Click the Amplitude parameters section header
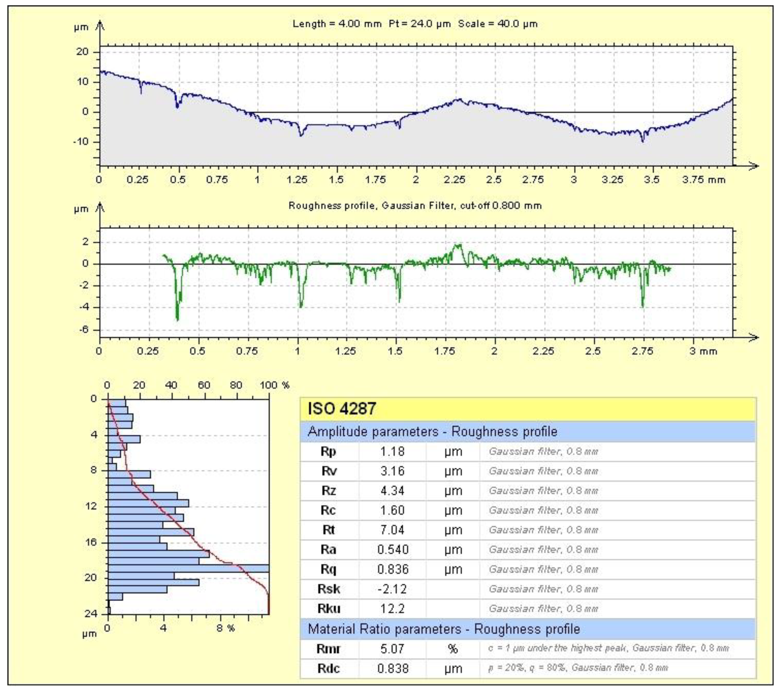Viewport: 784px width, 696px height. [x=432, y=432]
